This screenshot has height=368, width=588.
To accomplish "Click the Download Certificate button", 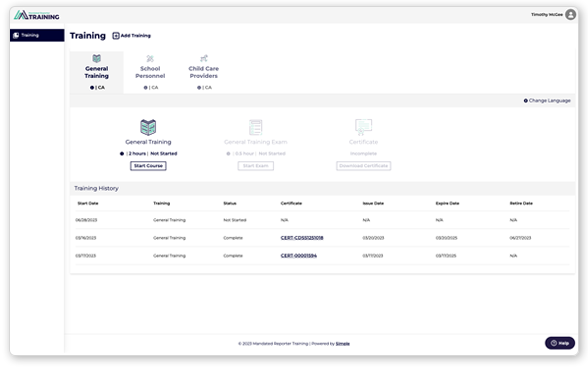I will click(363, 166).
